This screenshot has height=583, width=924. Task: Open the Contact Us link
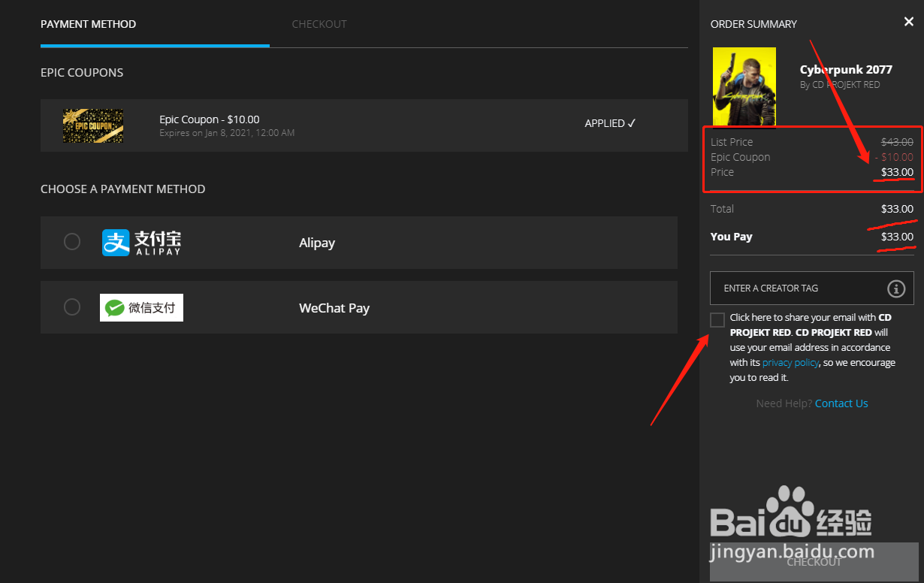click(x=841, y=403)
